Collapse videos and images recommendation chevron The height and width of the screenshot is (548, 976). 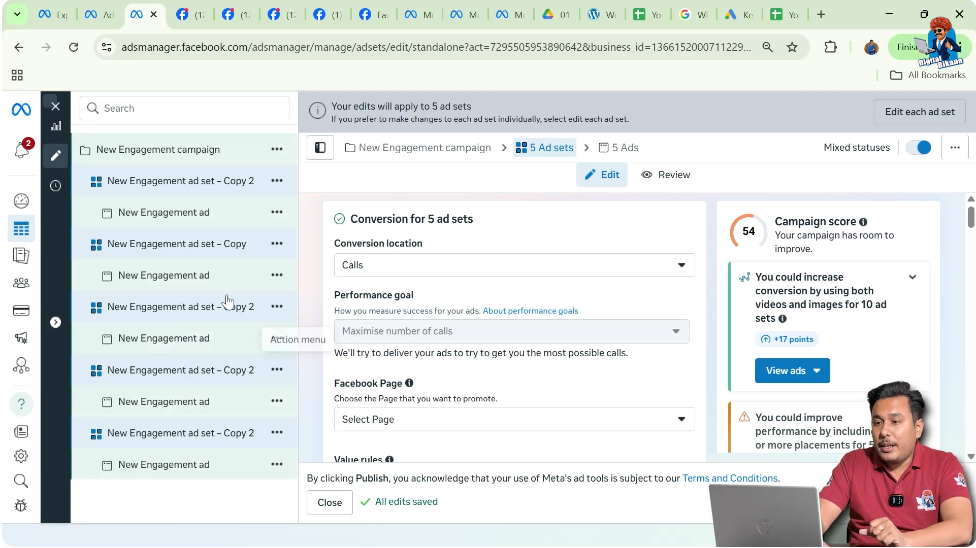pyautogui.click(x=913, y=277)
